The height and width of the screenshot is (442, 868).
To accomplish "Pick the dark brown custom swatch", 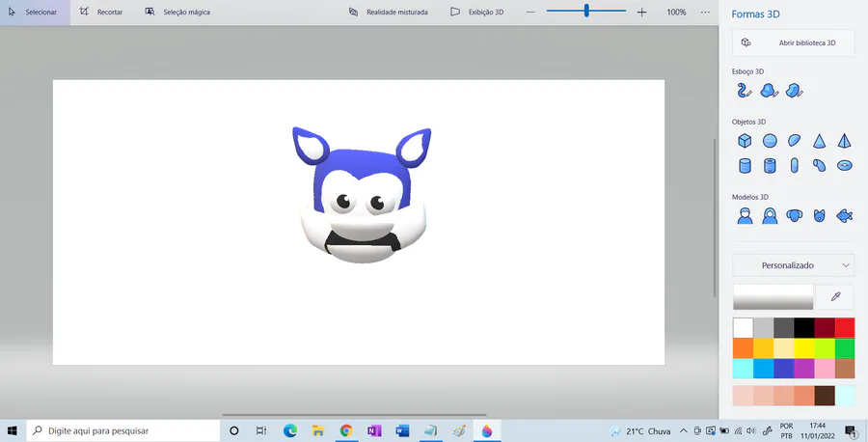I will pos(825,396).
